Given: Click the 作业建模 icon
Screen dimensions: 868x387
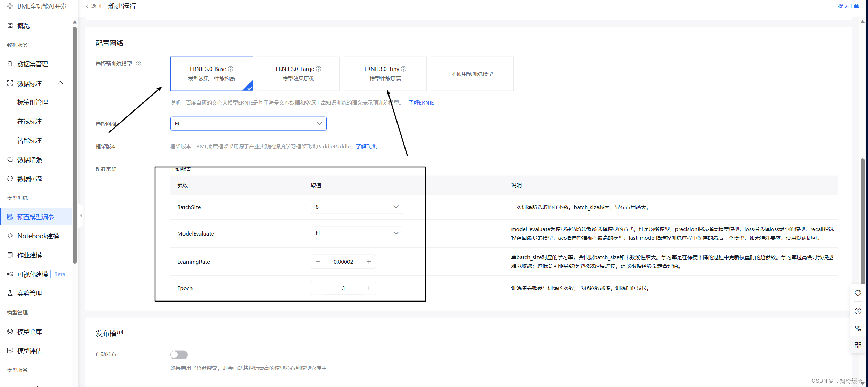Looking at the screenshot, I should (10, 255).
